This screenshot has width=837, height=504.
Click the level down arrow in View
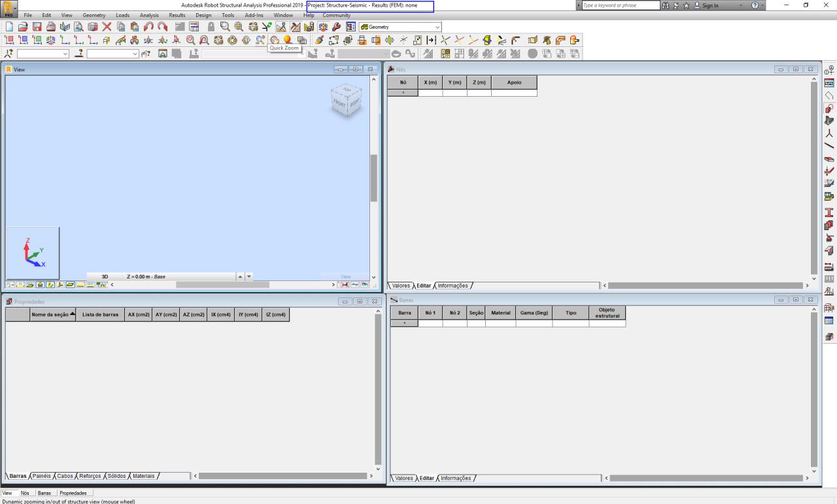pos(248,277)
